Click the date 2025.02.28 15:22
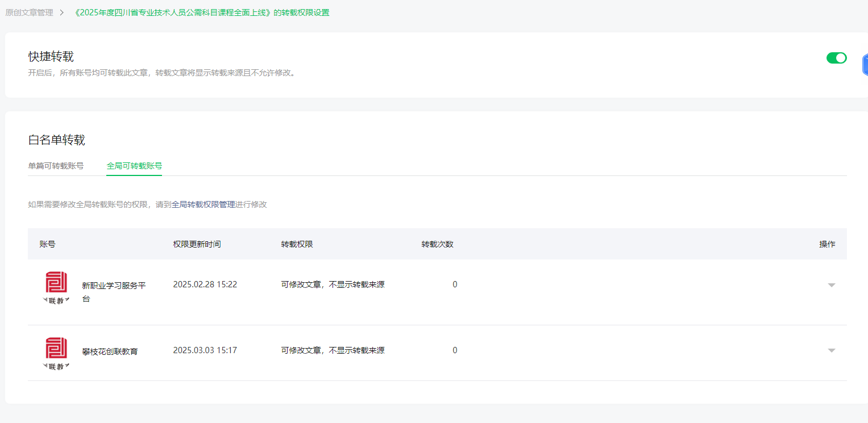The width and height of the screenshot is (868, 423). 205,284
